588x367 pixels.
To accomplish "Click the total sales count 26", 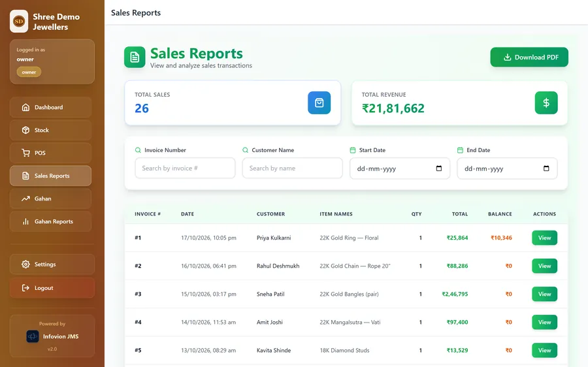I will [142, 108].
